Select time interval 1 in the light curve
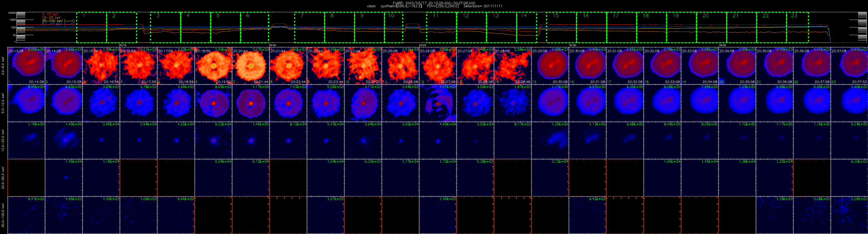The height and width of the screenshot is (234, 868). tap(92, 28)
